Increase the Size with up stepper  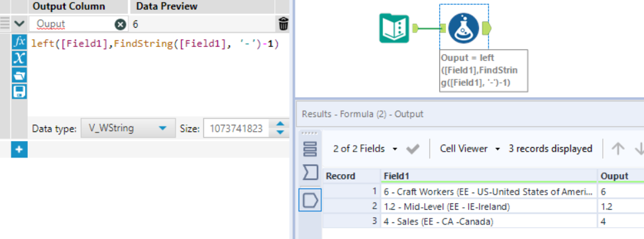point(280,124)
